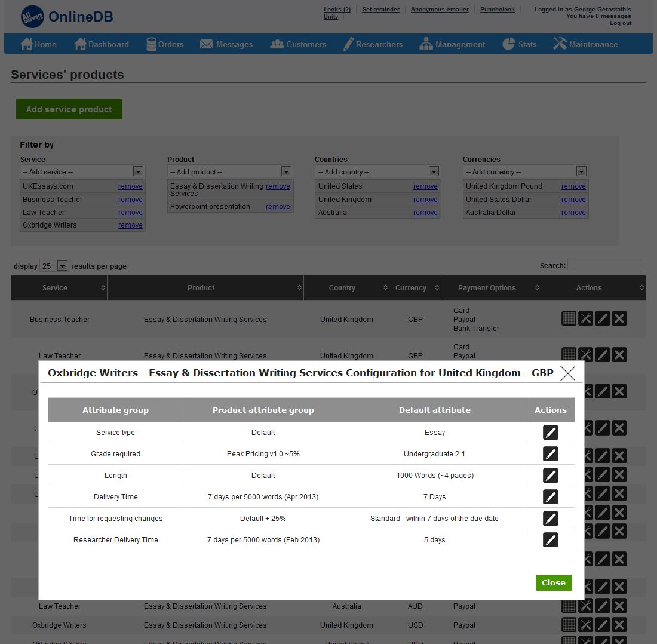This screenshot has width=657, height=644.
Task: Open the tools icon for Law Teacher Australia
Action: click(x=585, y=606)
